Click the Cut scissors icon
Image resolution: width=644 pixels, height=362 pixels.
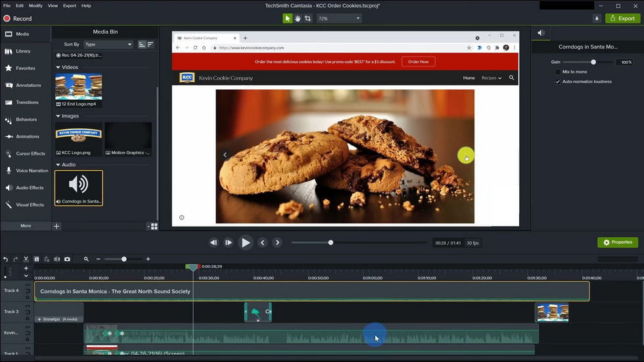26,260
